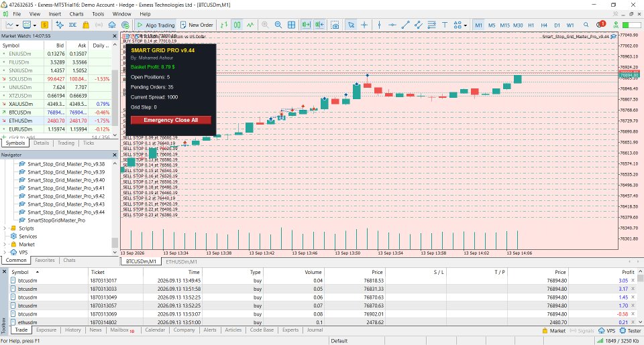The width and height of the screenshot is (644, 345).
Task: Open the toolbar search magnifier
Action: (586, 25)
